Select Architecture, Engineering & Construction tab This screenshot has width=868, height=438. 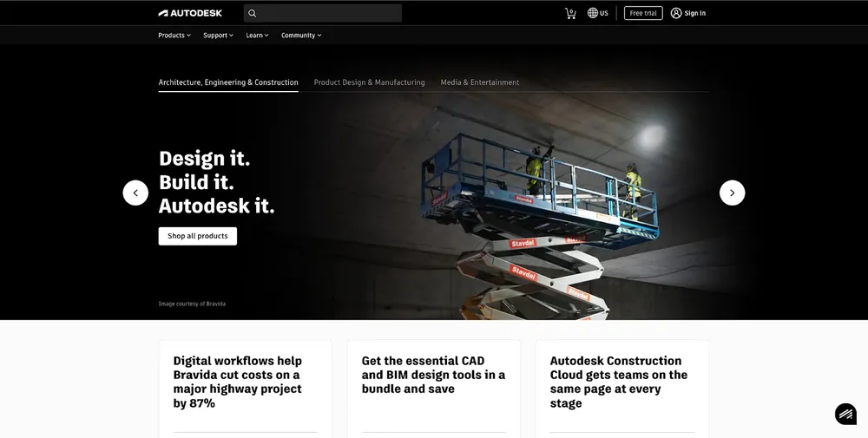point(228,82)
